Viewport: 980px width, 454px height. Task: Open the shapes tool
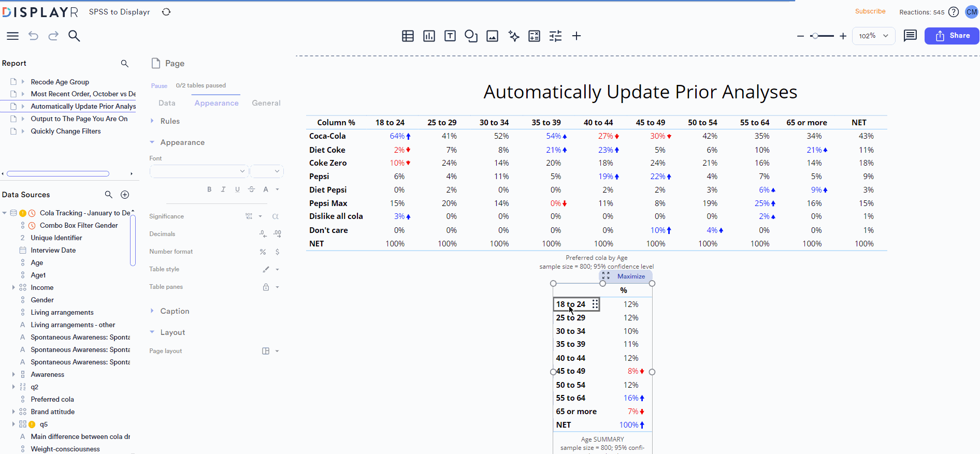(x=471, y=36)
